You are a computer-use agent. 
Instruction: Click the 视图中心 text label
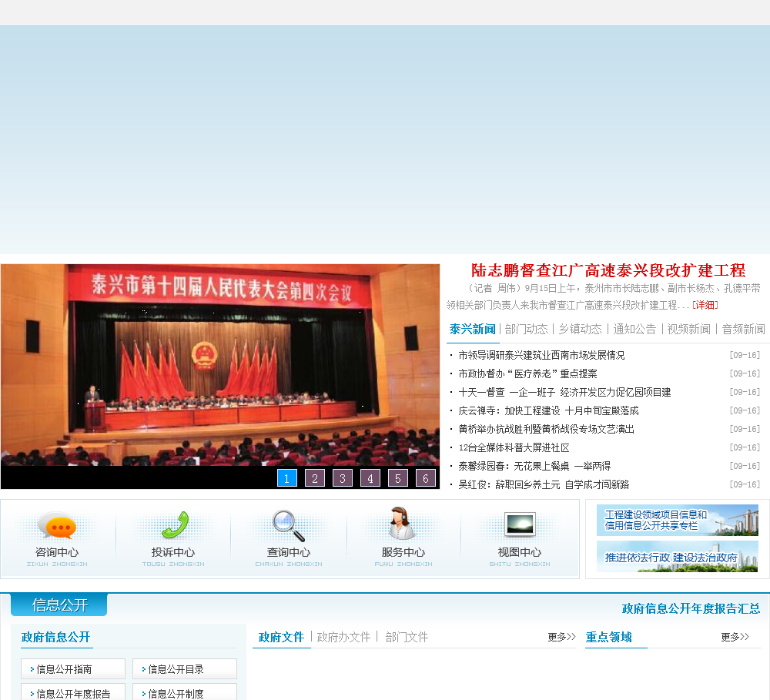click(520, 552)
